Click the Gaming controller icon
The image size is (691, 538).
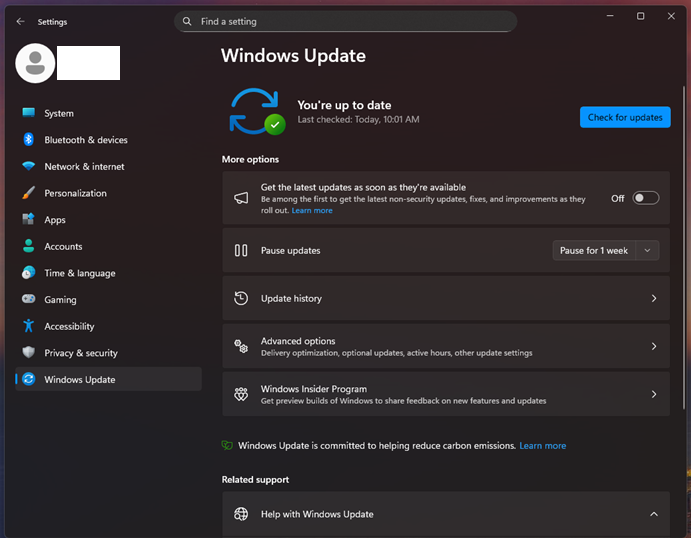29,299
